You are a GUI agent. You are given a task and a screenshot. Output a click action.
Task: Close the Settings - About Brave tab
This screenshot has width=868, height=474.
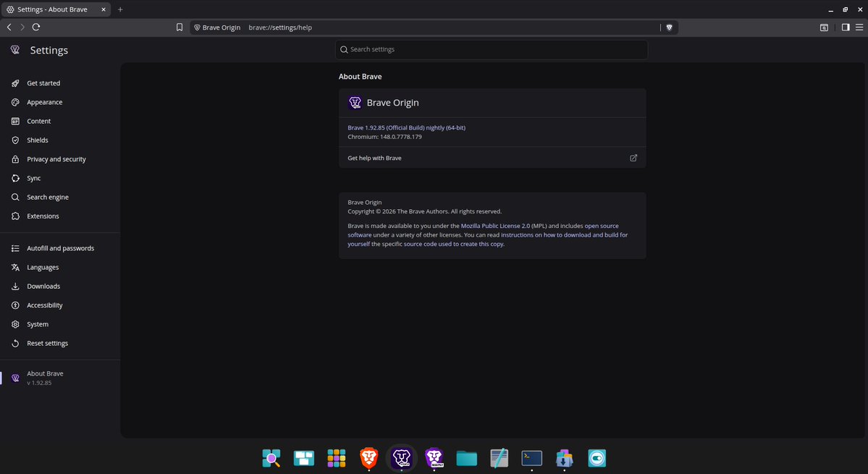pyautogui.click(x=103, y=9)
